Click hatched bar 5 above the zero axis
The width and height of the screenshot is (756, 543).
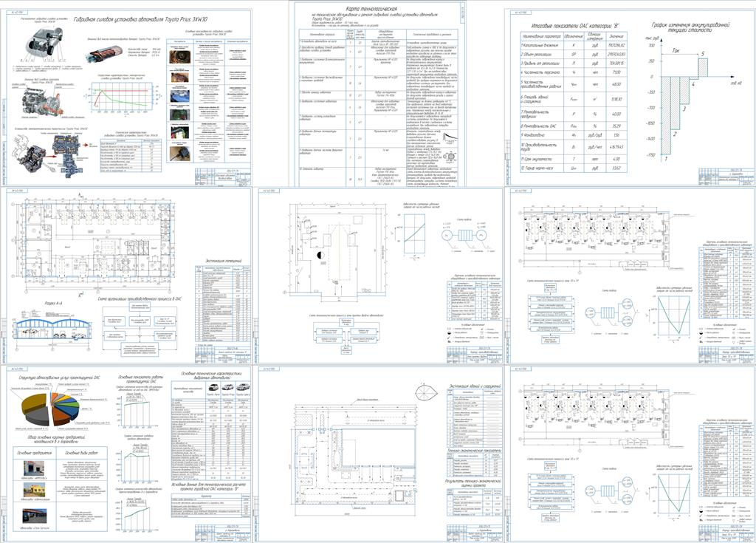pos(703,67)
